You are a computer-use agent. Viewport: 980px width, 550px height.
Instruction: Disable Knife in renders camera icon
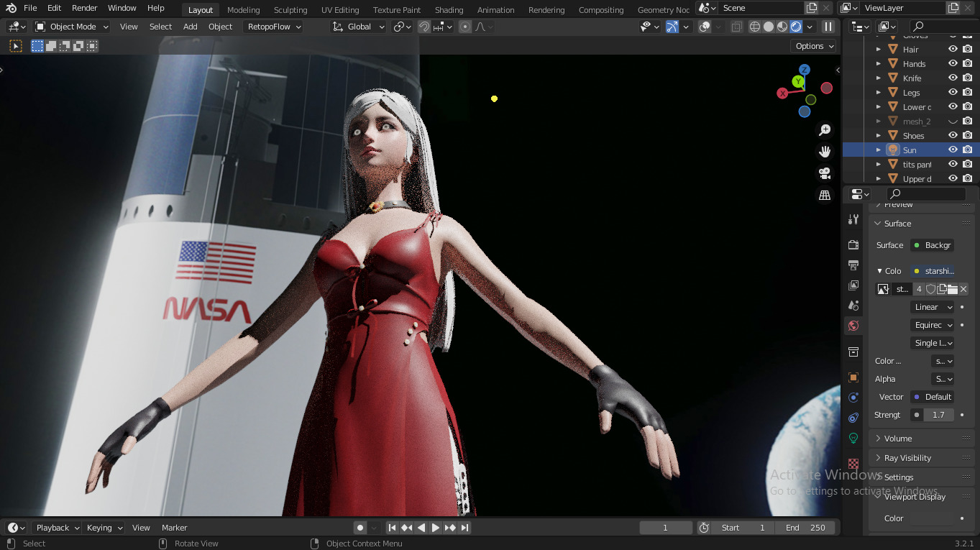tap(968, 78)
